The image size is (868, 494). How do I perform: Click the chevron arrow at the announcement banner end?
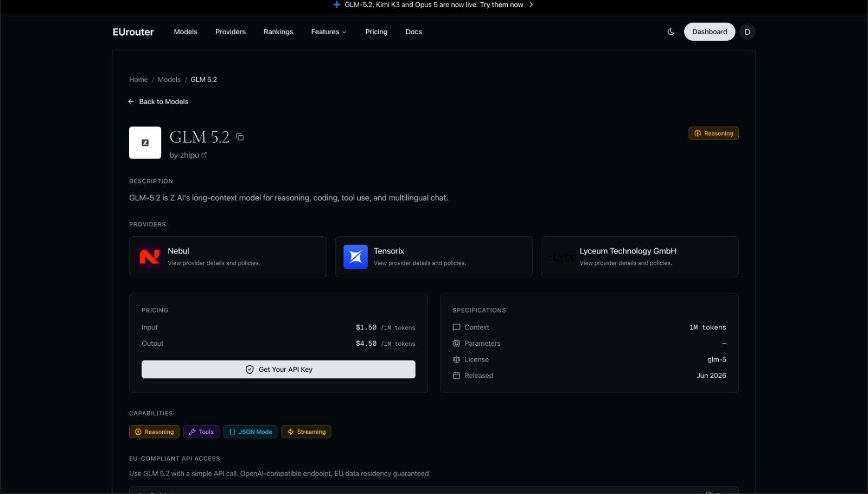click(x=531, y=4)
